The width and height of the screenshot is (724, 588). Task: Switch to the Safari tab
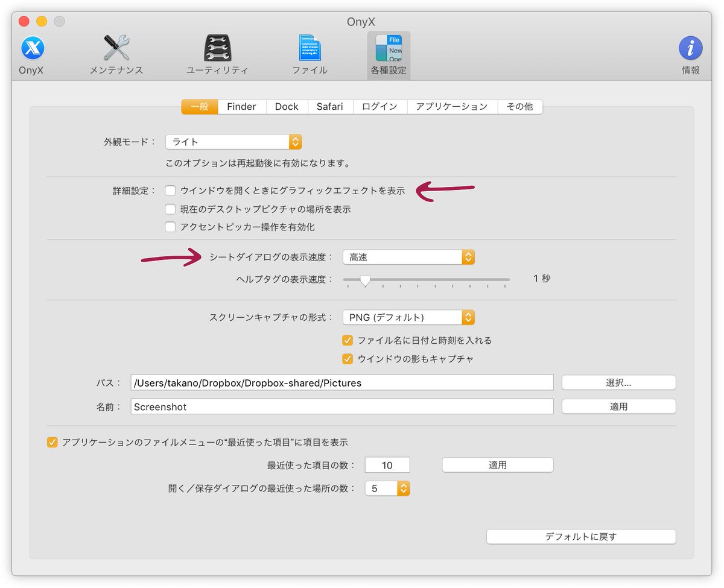click(330, 107)
